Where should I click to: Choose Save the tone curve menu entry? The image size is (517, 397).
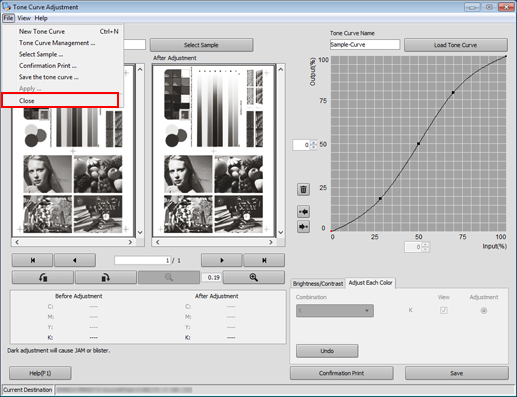[63, 77]
